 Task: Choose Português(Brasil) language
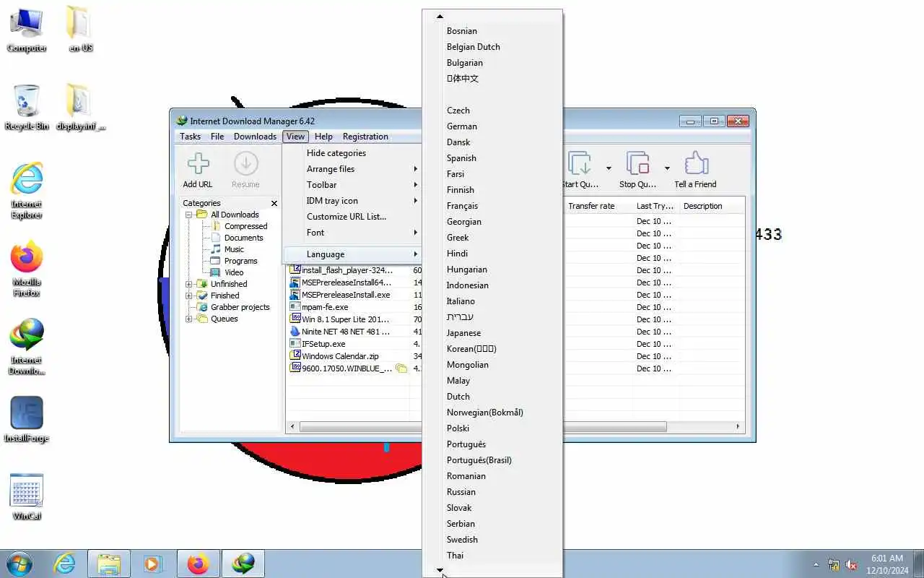tap(492, 460)
